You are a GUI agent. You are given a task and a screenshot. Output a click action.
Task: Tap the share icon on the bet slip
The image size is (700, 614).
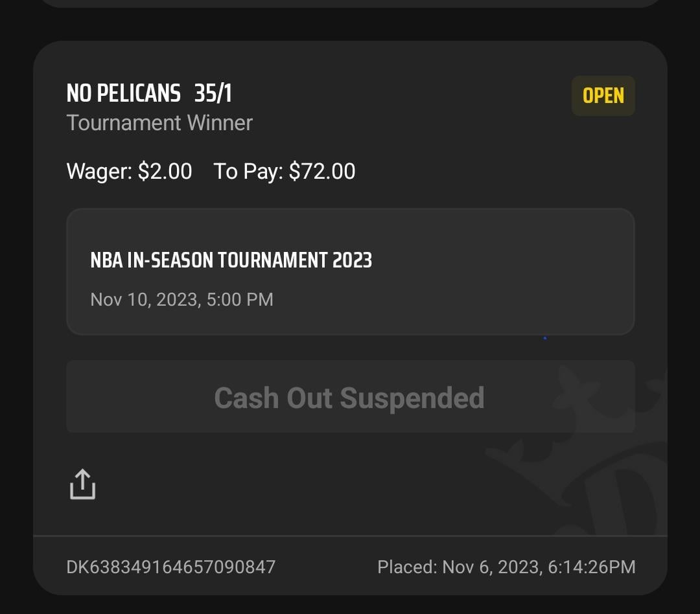coord(82,484)
